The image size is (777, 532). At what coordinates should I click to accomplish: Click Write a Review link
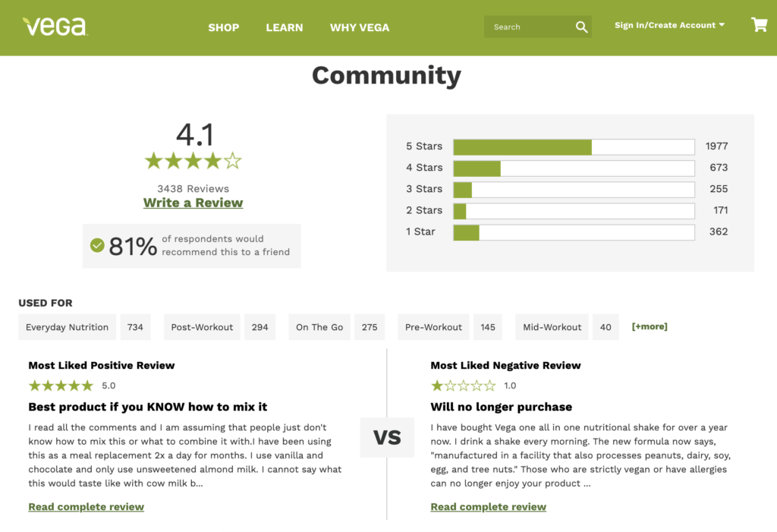pyautogui.click(x=193, y=203)
